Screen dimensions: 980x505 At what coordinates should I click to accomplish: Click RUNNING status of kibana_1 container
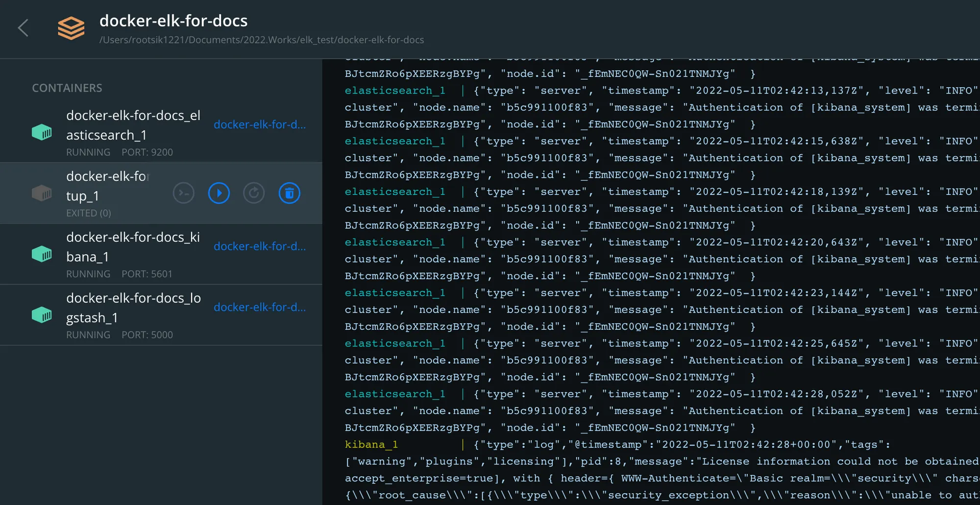click(x=88, y=274)
